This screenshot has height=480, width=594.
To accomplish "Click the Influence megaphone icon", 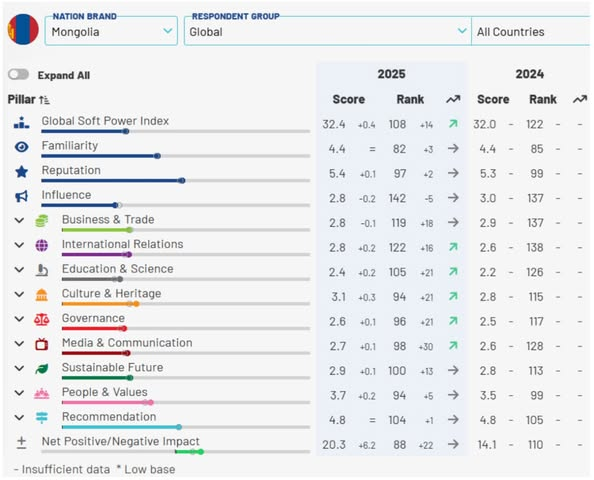I will [x=22, y=196].
